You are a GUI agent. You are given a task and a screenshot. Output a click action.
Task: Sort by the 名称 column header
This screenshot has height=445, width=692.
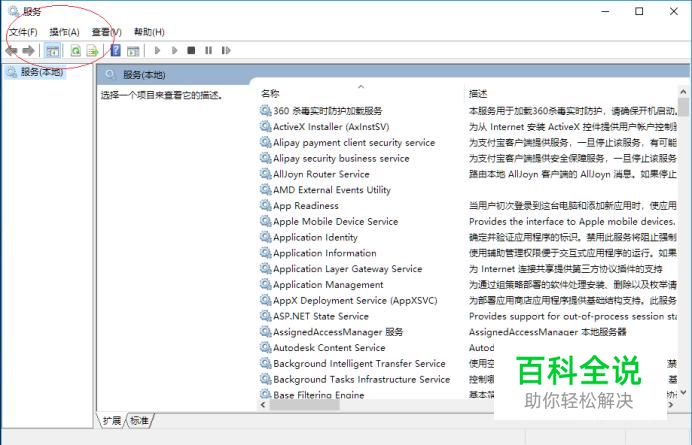tap(270, 93)
